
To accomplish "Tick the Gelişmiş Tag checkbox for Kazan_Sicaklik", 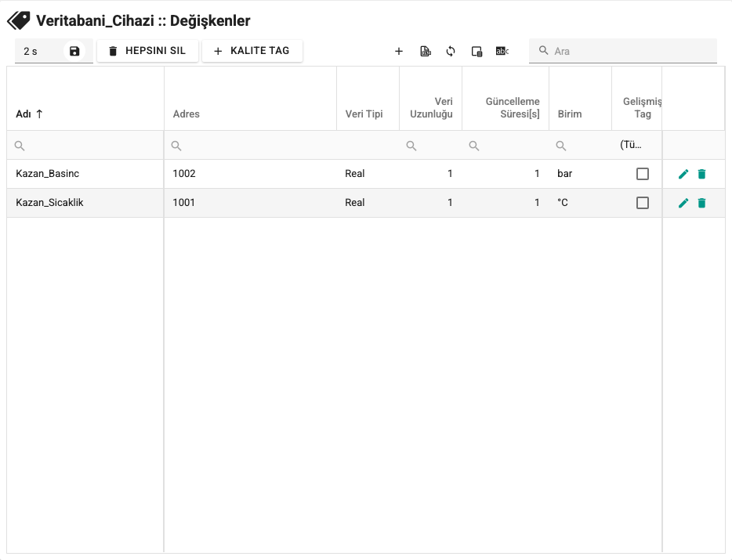I will [643, 203].
